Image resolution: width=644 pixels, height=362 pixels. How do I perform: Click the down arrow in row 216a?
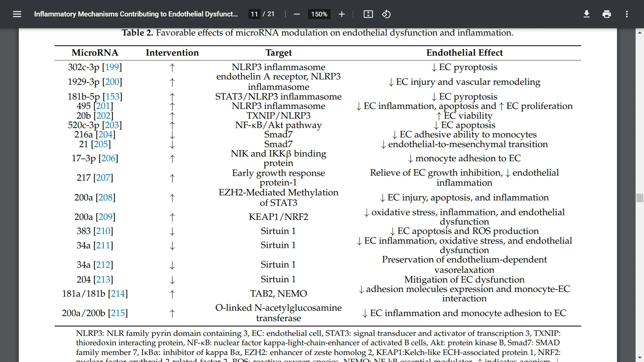pyautogui.click(x=172, y=135)
